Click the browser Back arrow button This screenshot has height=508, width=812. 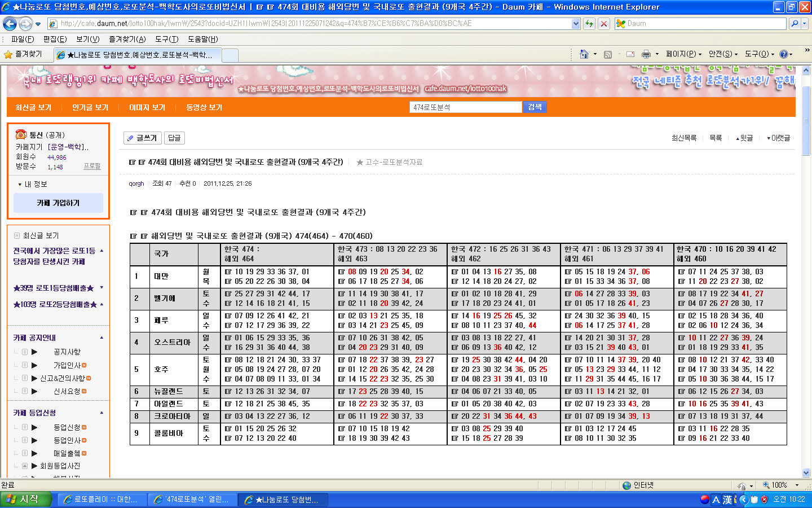click(x=10, y=24)
